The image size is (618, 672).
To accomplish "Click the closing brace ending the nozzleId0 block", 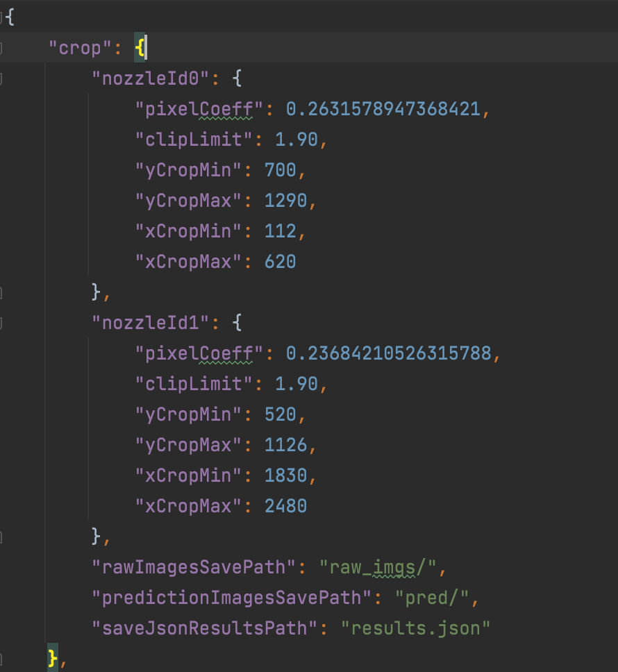I will pyautogui.click(x=96, y=292).
